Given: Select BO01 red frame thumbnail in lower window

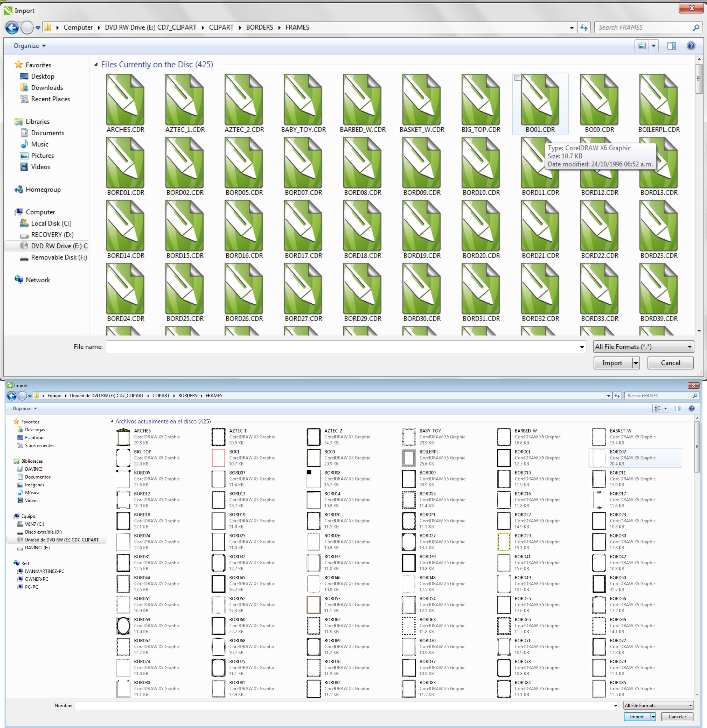Looking at the screenshot, I should 219,458.
